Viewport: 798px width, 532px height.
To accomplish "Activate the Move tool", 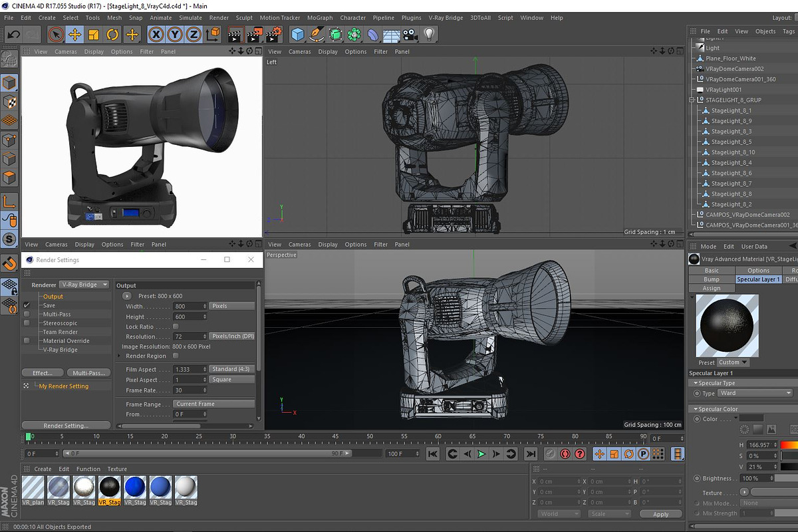I will coord(74,35).
